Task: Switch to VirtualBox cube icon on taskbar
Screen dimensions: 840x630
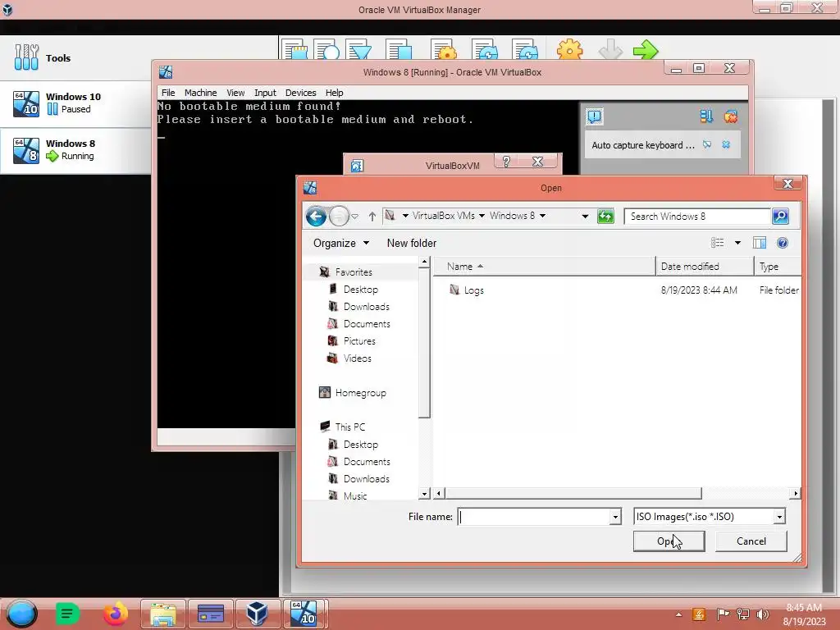Action: pos(258,614)
